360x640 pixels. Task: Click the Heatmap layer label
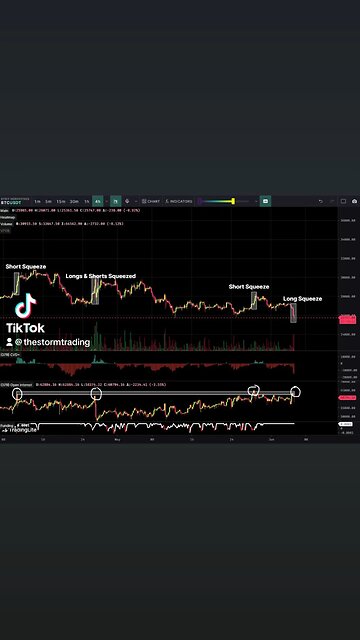[x=7, y=218]
